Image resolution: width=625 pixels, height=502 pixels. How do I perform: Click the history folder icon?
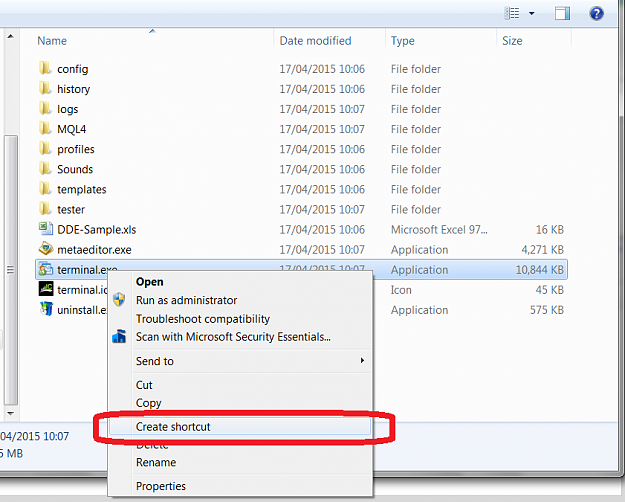pos(45,88)
